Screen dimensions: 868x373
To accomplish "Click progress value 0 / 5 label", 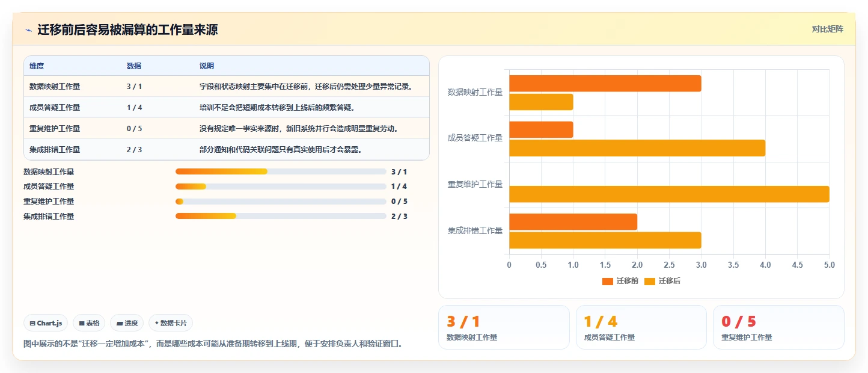I will 399,202.
